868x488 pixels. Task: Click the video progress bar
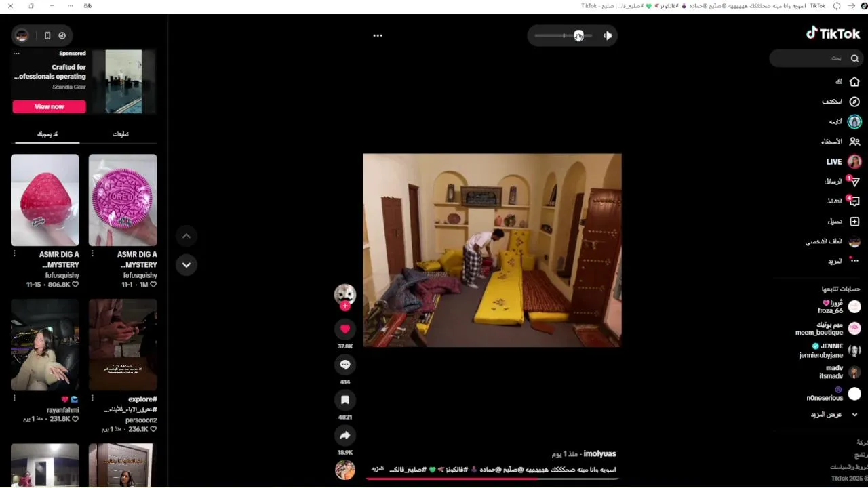tap(492, 479)
